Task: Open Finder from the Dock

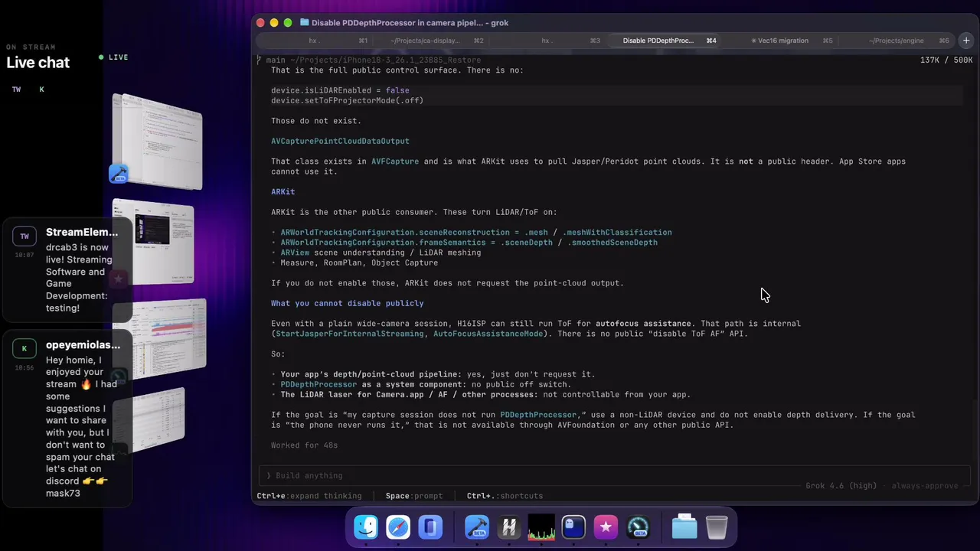Action: 366,527
